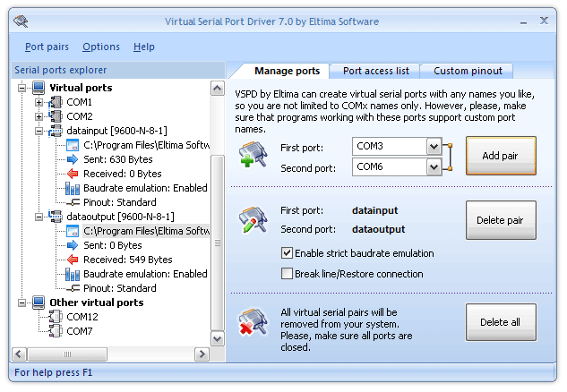Screen dimensions: 567x392
Task: Select 'datainput [9600-N-8-1]' tree row
Action: (x=116, y=131)
